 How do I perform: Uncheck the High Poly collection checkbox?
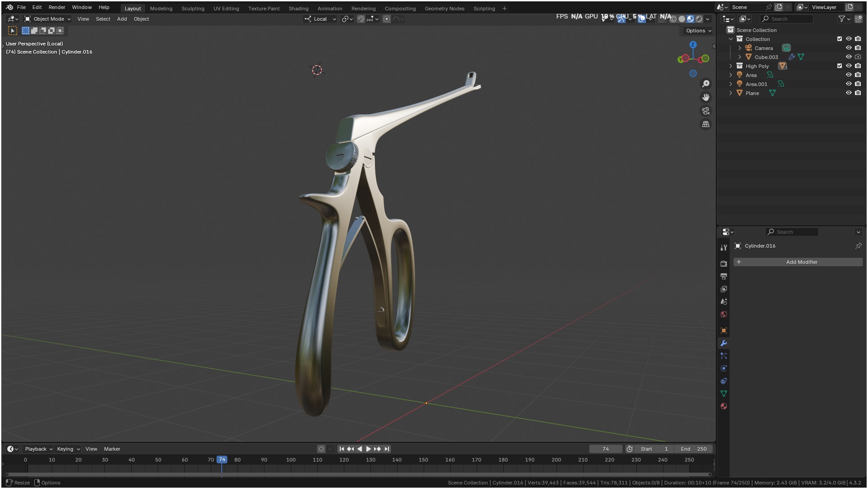840,66
